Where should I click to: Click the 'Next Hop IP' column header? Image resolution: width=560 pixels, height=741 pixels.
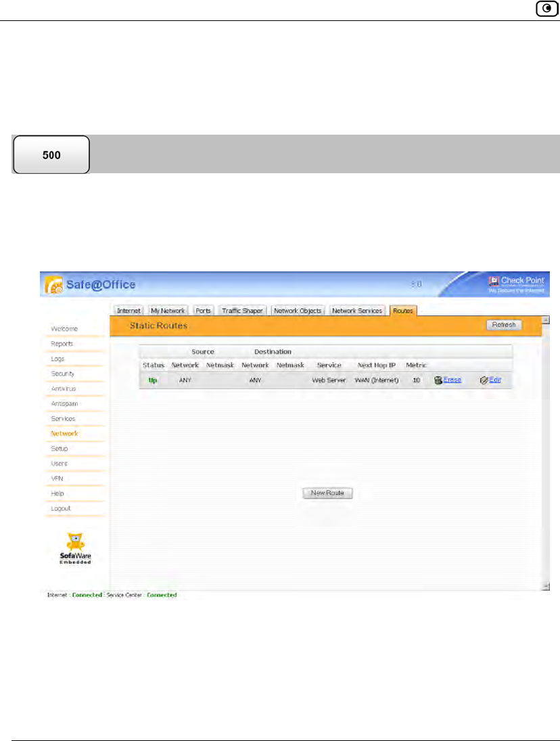[x=376, y=365]
